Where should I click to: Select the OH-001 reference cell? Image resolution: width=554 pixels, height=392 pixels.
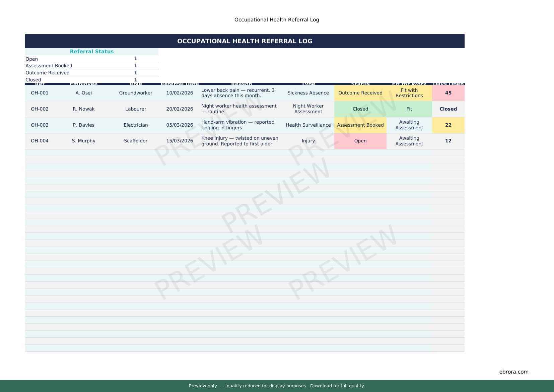pyautogui.click(x=40, y=93)
